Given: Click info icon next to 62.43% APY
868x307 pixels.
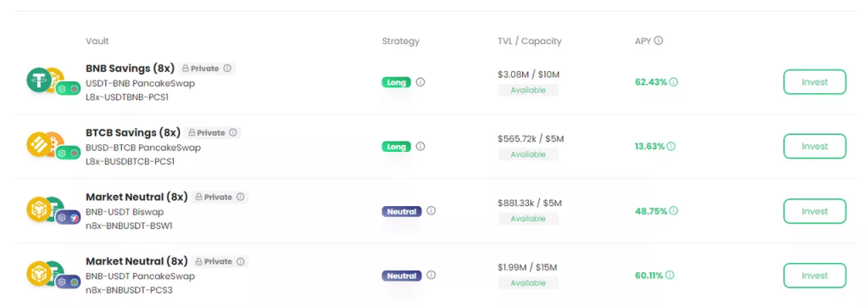Looking at the screenshot, I should [674, 82].
